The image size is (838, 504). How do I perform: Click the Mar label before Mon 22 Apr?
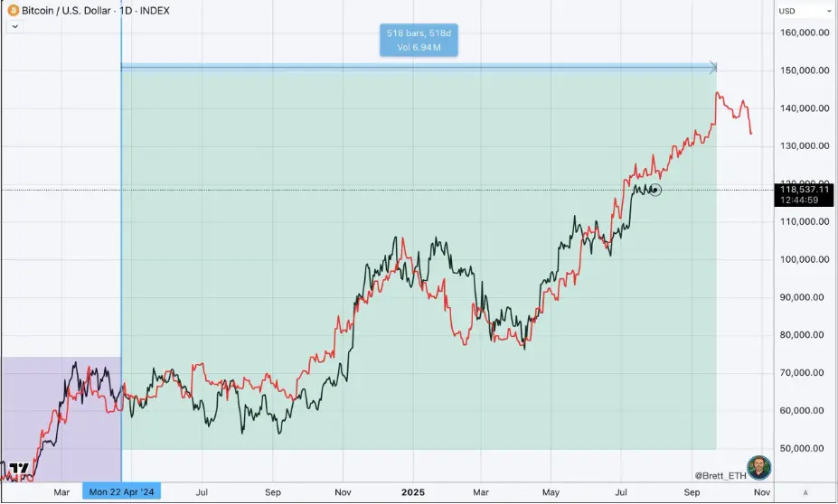61,492
